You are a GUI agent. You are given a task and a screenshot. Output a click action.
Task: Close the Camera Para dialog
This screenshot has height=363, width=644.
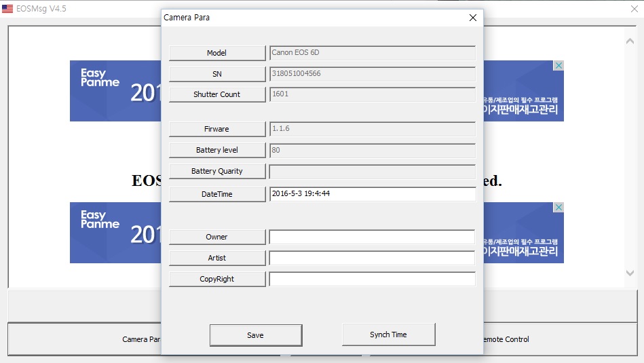pos(473,18)
